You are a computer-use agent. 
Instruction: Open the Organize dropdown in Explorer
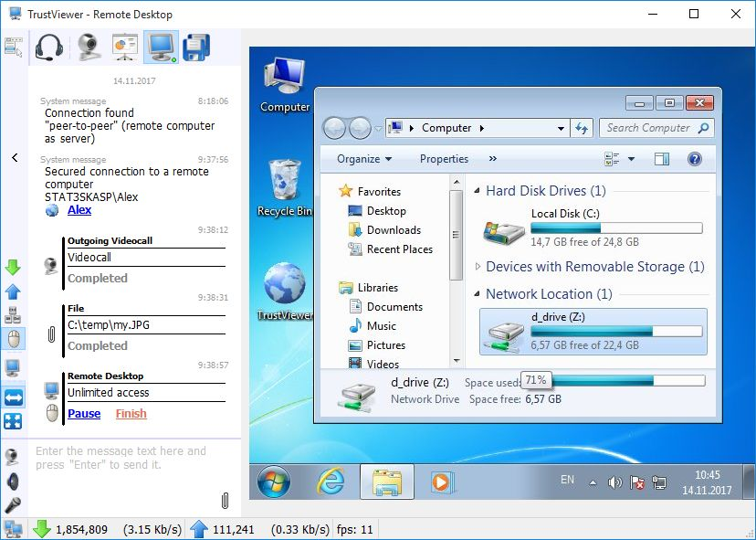pos(363,159)
